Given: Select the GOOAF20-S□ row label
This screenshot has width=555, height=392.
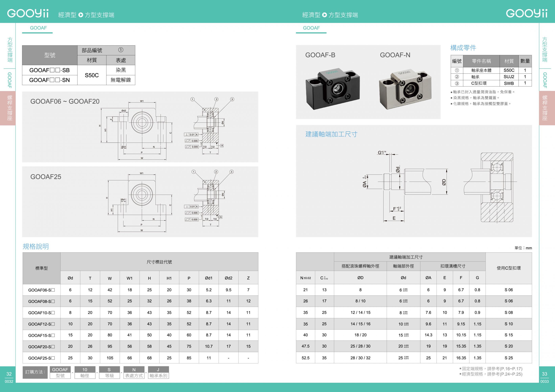Looking at the screenshot, I should coord(42,347).
